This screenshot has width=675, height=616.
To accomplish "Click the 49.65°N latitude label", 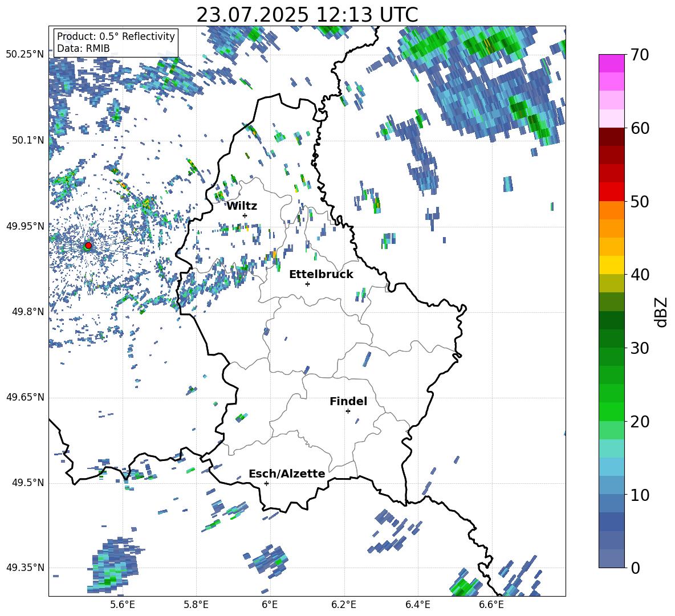I will click(x=26, y=397).
